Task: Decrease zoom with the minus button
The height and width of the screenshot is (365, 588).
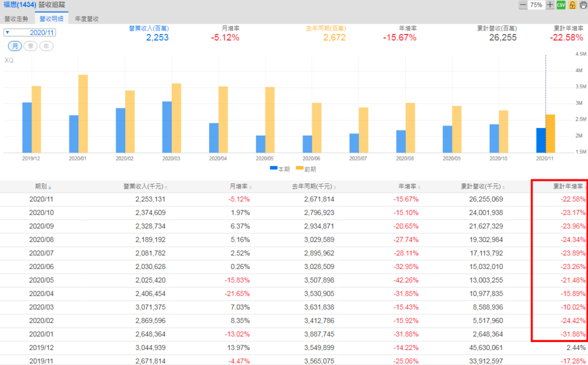Action: 523,5
